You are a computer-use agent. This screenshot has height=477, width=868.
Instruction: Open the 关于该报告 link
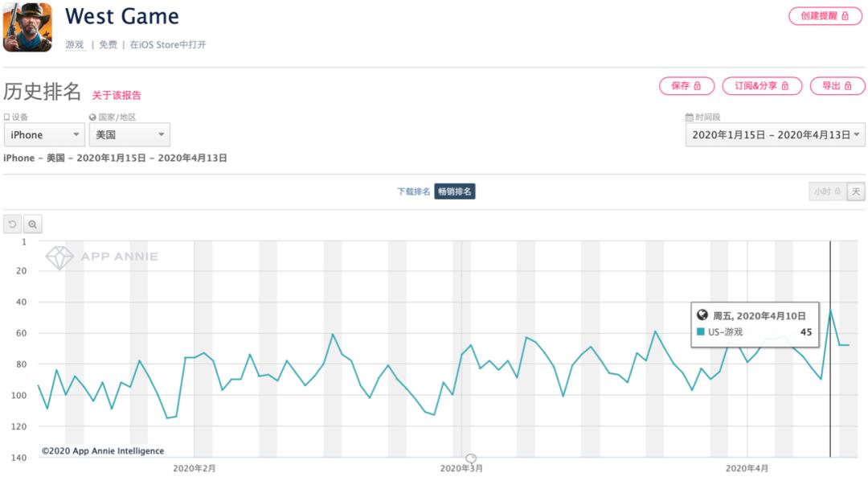tap(116, 95)
